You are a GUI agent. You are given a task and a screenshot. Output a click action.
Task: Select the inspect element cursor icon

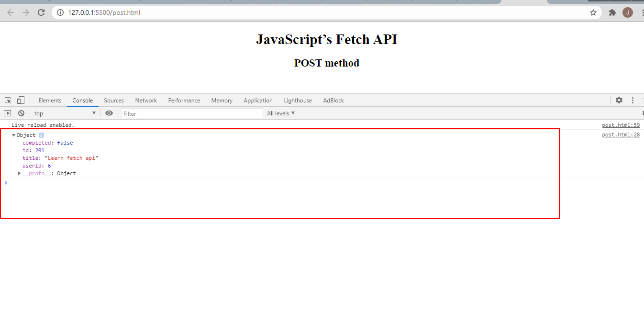(7, 100)
